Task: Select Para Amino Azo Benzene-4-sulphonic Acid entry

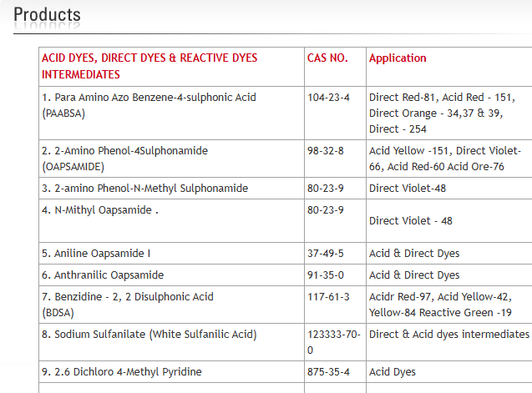Action: click(149, 105)
